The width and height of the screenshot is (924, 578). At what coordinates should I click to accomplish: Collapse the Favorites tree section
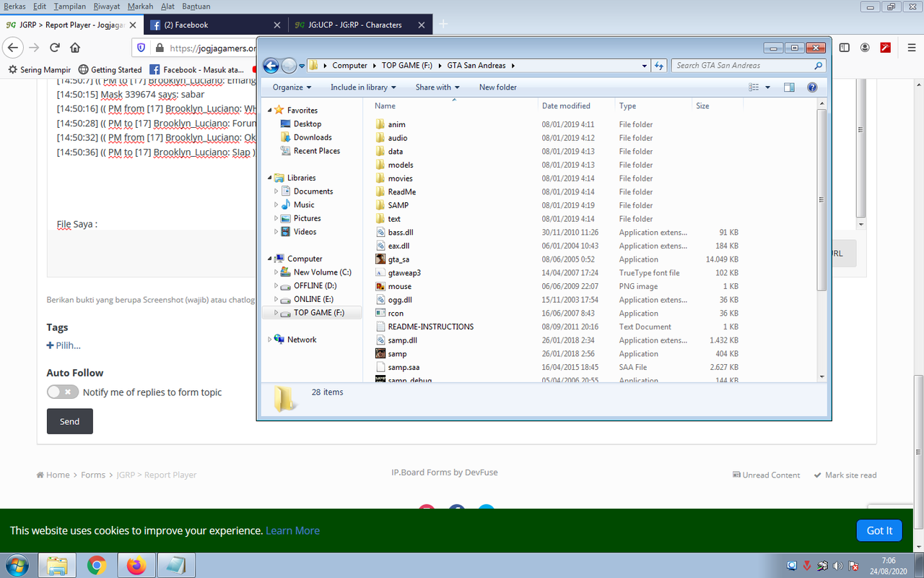(270, 111)
